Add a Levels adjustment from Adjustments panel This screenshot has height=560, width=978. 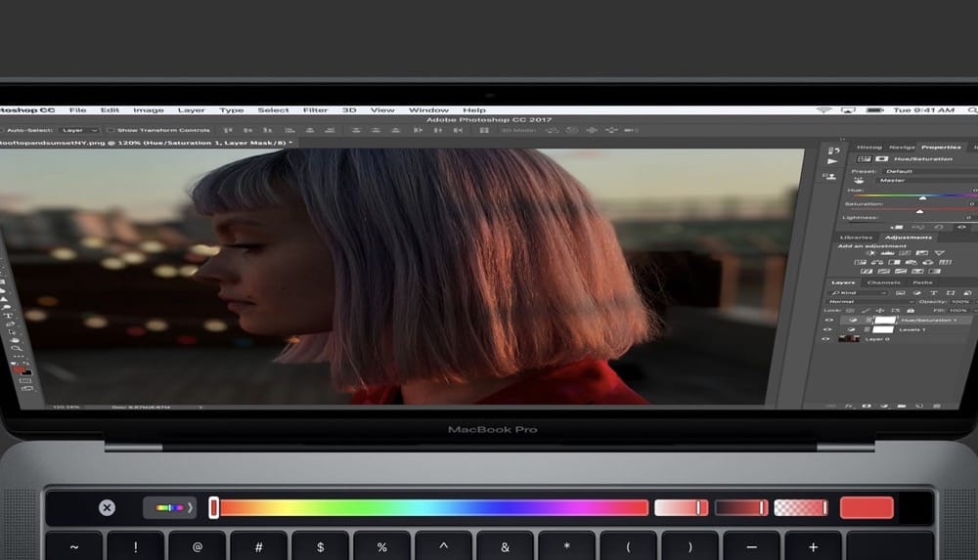click(888, 253)
